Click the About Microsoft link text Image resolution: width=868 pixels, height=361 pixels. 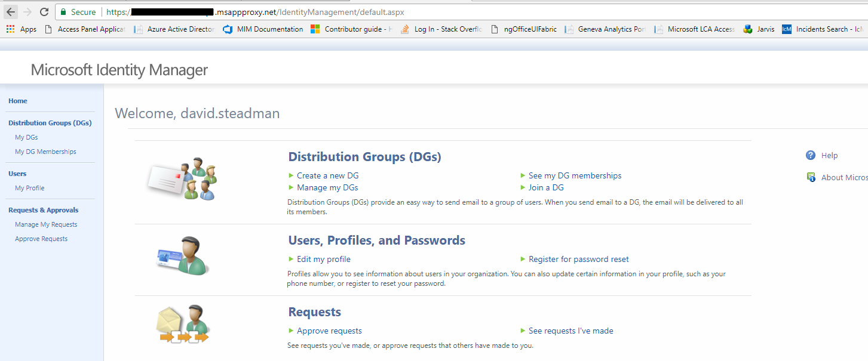click(845, 177)
